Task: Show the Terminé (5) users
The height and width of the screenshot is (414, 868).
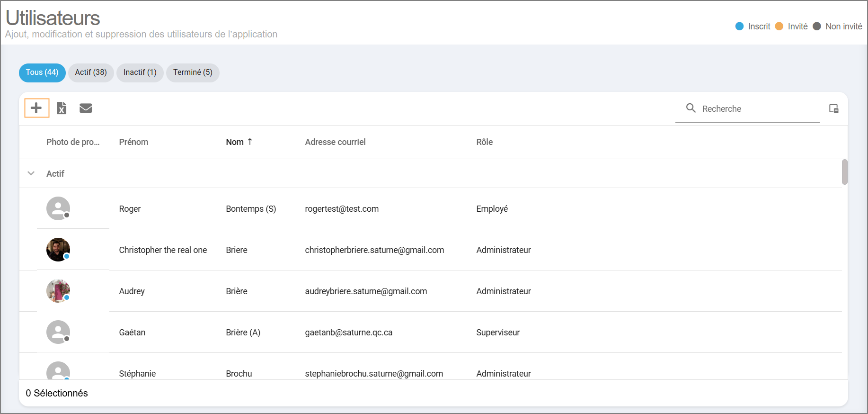Action: coord(193,72)
